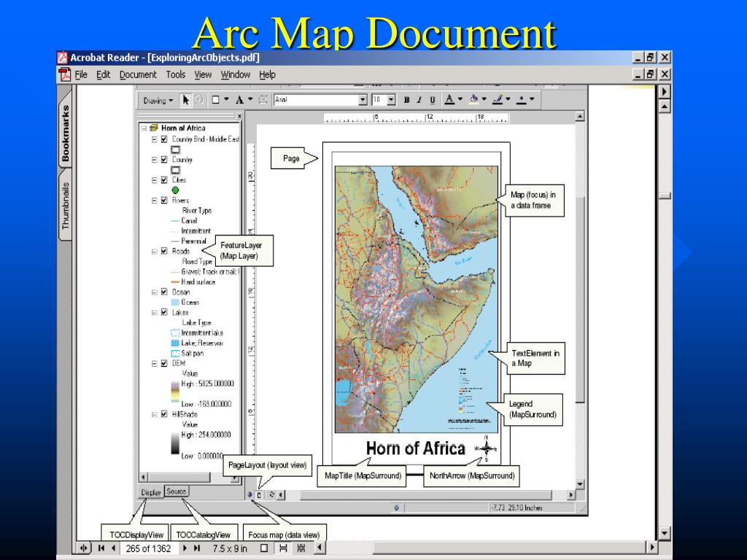Viewport: 747px width, 560px height.
Task: Switch to the Source TOC tab
Action: pos(177,491)
